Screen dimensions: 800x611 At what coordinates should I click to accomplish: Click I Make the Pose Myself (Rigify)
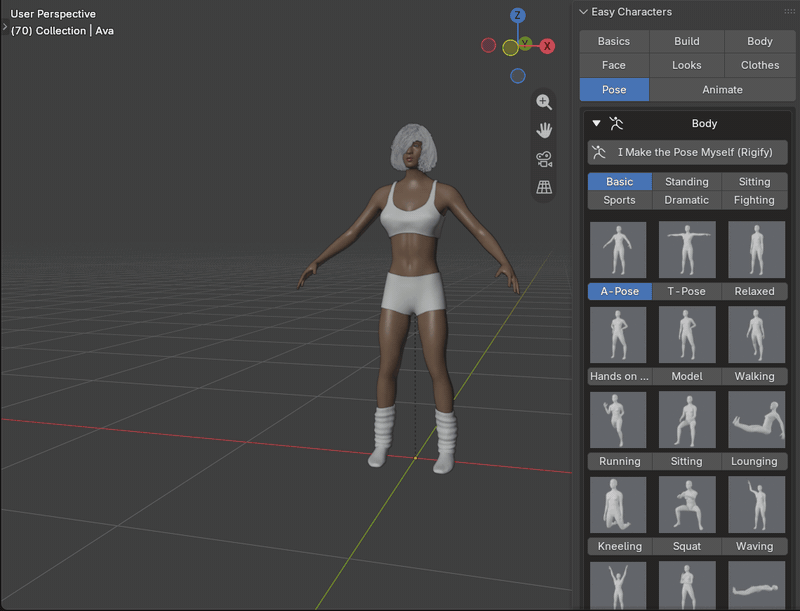tap(687, 152)
